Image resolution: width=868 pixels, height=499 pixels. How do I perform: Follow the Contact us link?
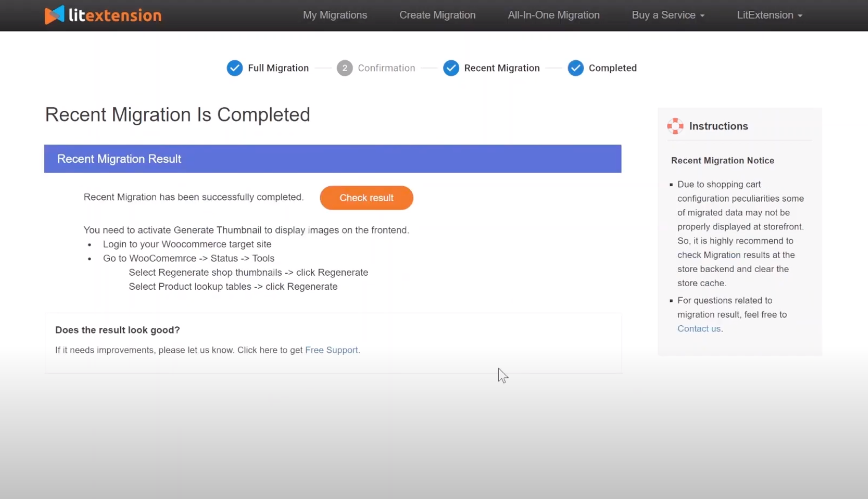[x=699, y=329]
